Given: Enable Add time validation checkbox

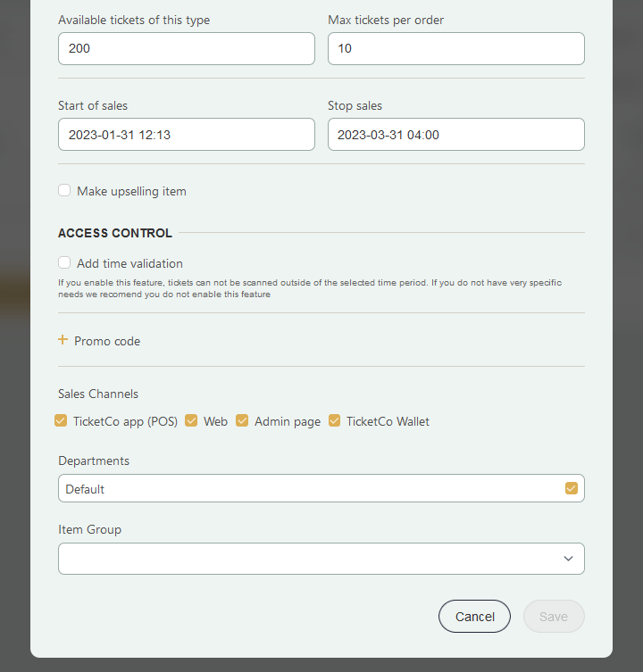Looking at the screenshot, I should click(64, 262).
